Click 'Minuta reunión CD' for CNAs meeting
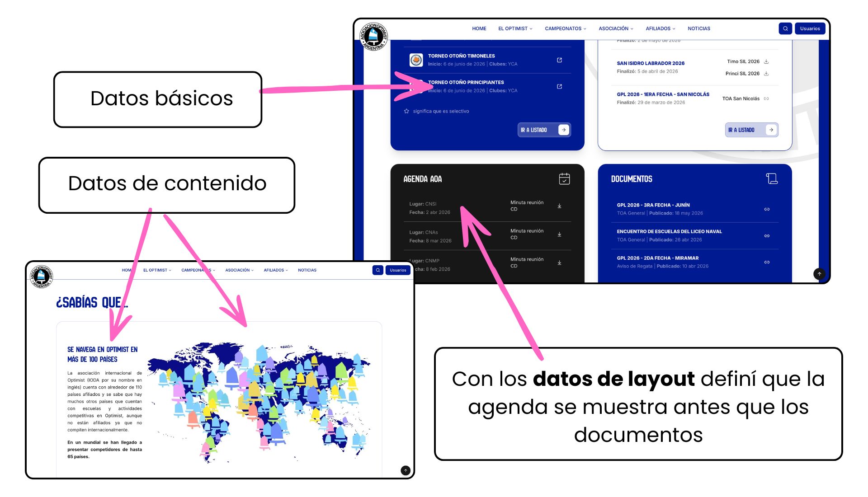The width and height of the screenshot is (868, 497). pyautogui.click(x=527, y=234)
